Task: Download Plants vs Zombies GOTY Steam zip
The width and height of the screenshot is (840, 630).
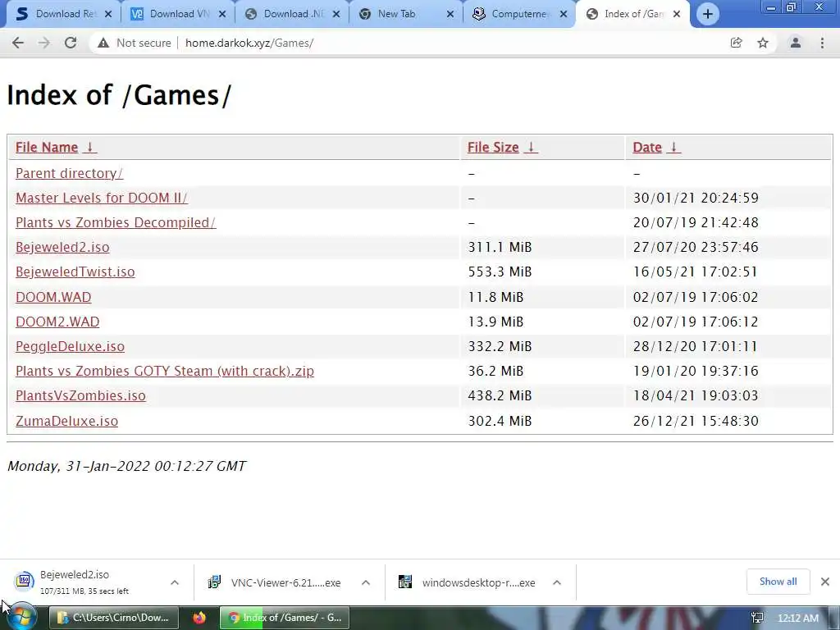Action: [x=164, y=371]
